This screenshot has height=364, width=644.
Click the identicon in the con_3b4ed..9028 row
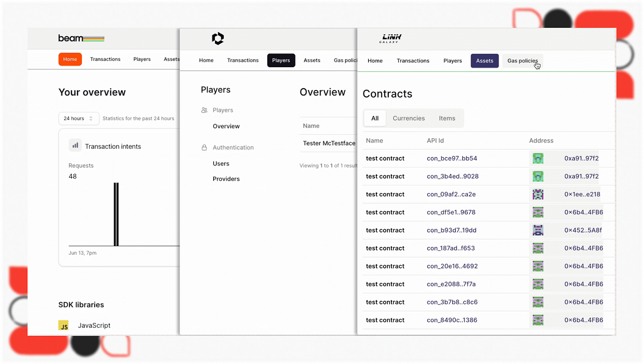tap(538, 176)
